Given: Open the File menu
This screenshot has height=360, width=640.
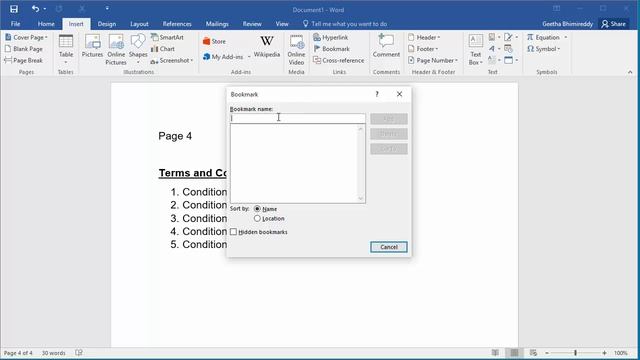Looking at the screenshot, I should point(16,24).
